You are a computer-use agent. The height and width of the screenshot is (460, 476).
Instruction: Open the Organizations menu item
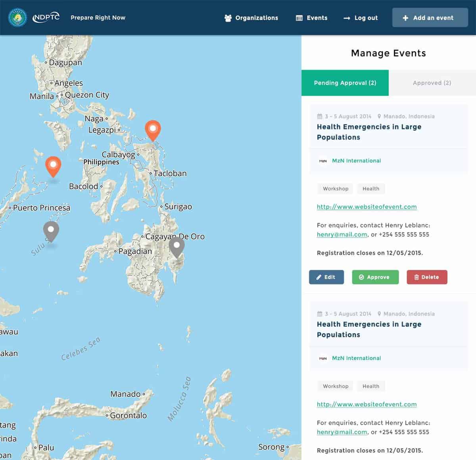pyautogui.click(x=251, y=18)
